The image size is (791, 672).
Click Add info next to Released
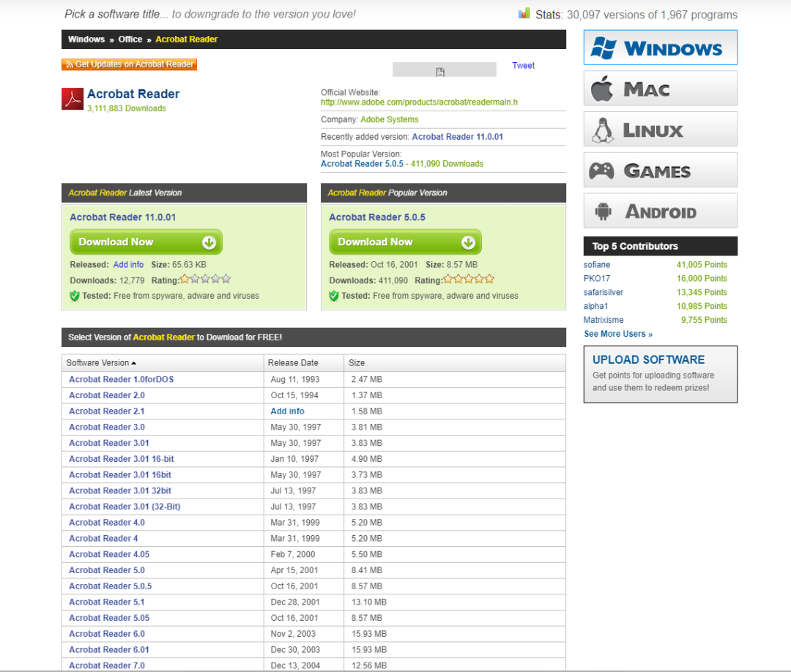(x=128, y=265)
